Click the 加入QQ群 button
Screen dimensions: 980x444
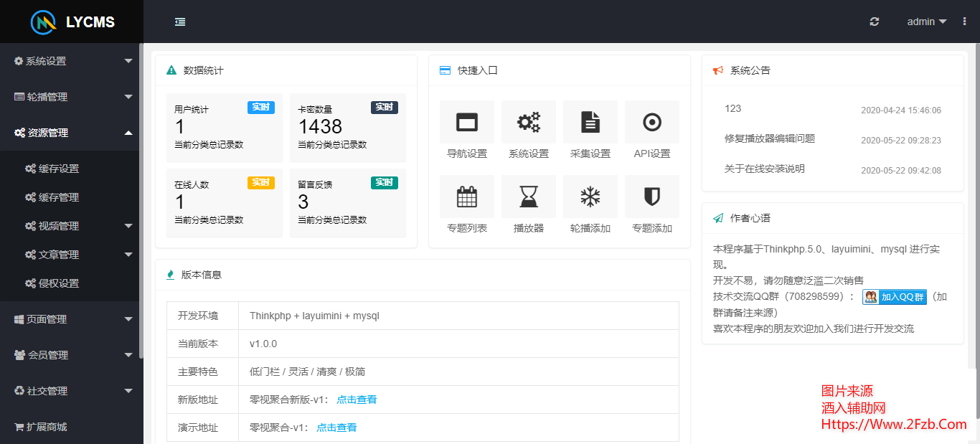click(895, 297)
